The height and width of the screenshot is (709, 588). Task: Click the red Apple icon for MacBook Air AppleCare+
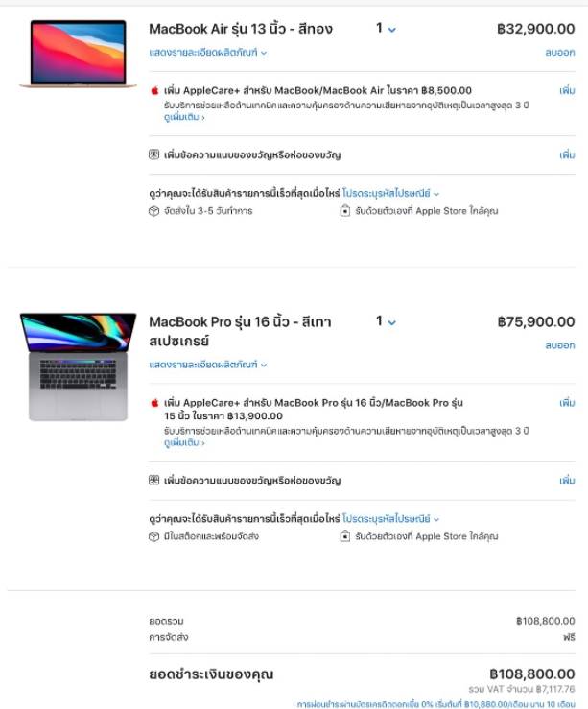tap(154, 90)
